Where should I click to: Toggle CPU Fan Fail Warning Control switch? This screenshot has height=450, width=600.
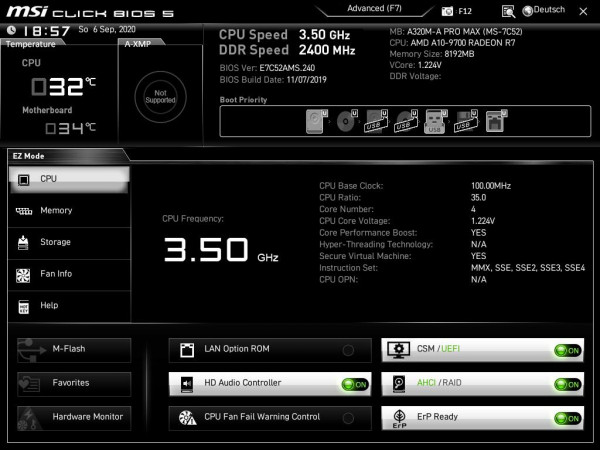point(348,418)
